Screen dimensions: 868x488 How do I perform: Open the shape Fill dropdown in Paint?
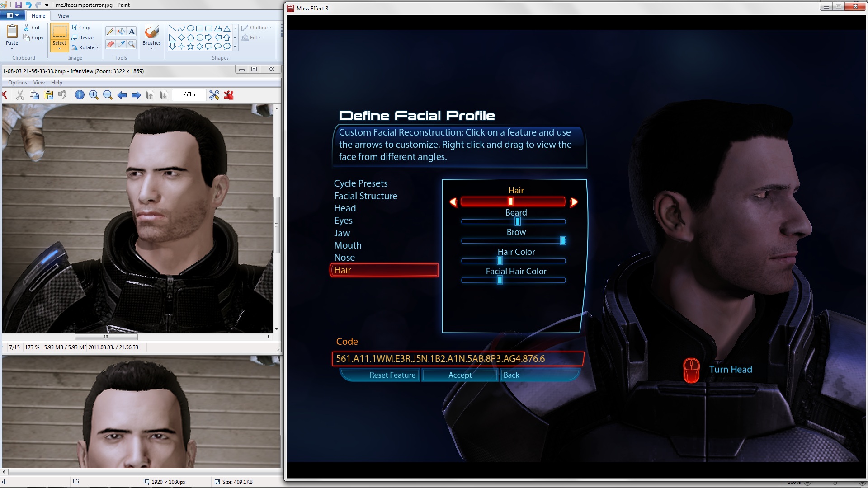click(x=251, y=38)
